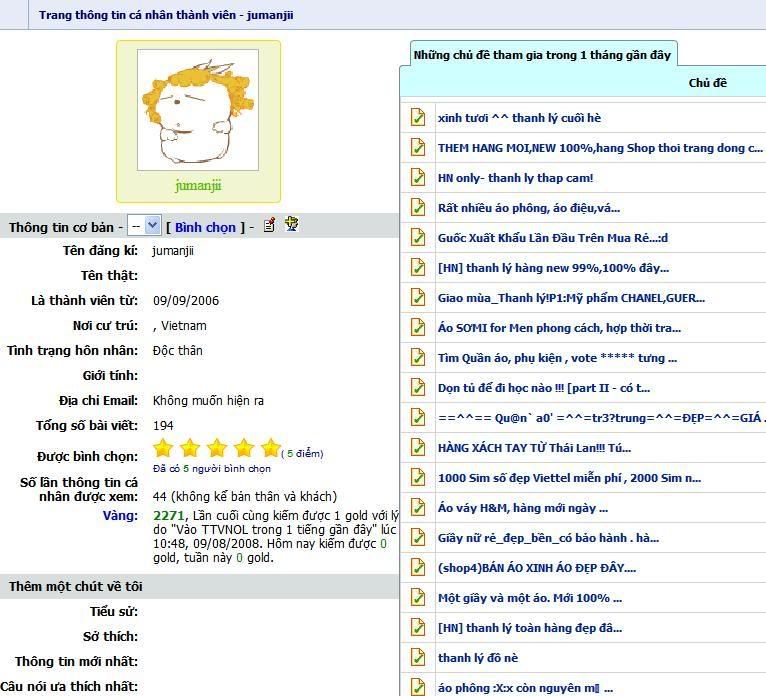The width and height of the screenshot is (766, 696).
Task: Click document icon for '==^^== Qu@n` a0'' topic
Action: click(418, 417)
